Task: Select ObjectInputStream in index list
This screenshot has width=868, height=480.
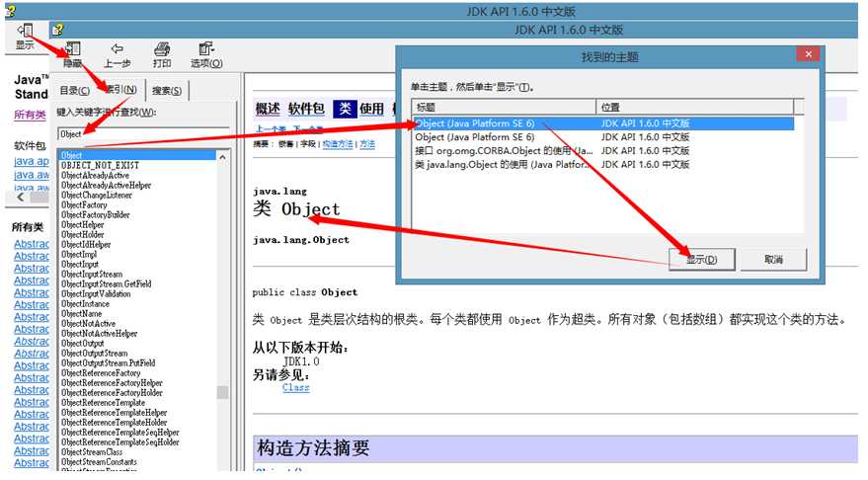Action: coord(92,275)
